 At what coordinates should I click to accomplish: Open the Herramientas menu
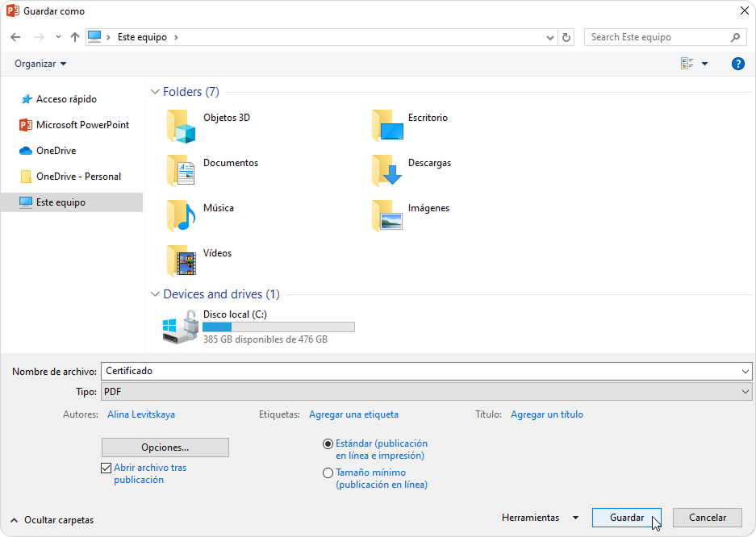[x=539, y=518]
